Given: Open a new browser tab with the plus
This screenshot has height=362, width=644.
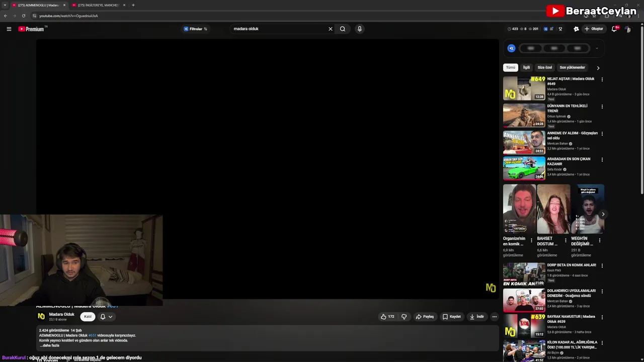Looking at the screenshot, I should [x=133, y=5].
